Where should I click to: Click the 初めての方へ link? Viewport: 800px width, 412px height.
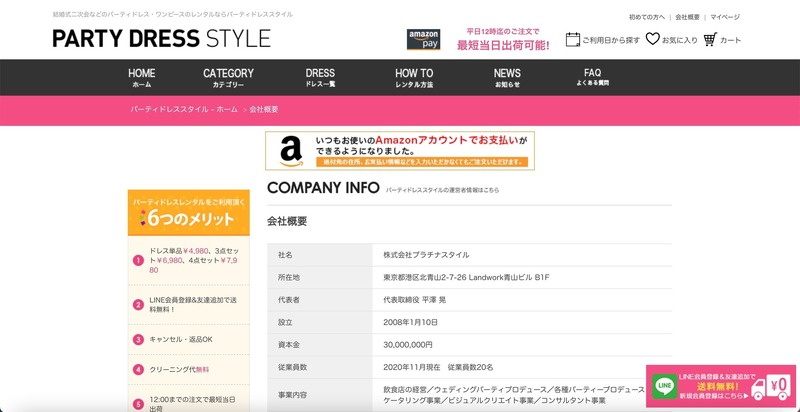[x=646, y=17]
